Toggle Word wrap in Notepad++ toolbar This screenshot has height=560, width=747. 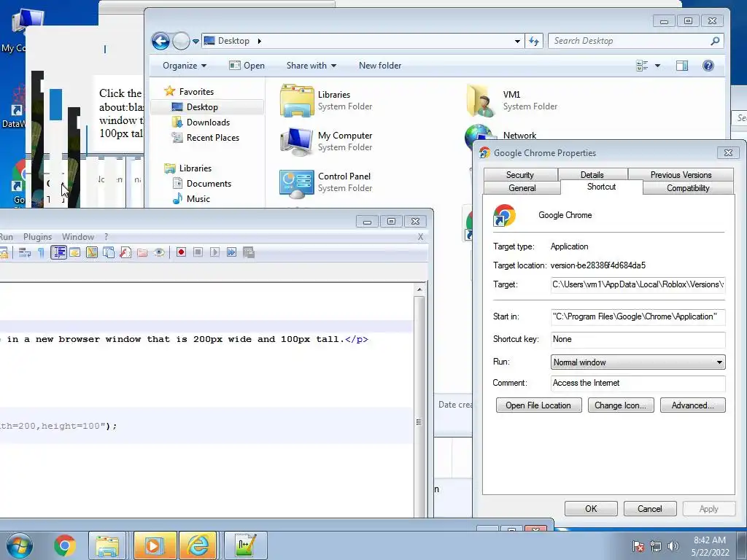pyautogui.click(x=24, y=252)
